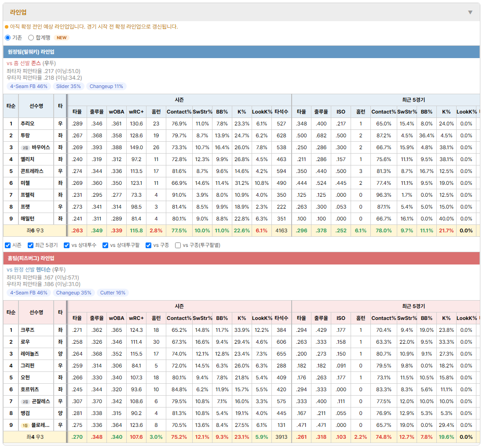Open away starter 헨더슨 pitcher link
Image resolution: width=483 pixels, height=448 pixels.
pos(43,270)
